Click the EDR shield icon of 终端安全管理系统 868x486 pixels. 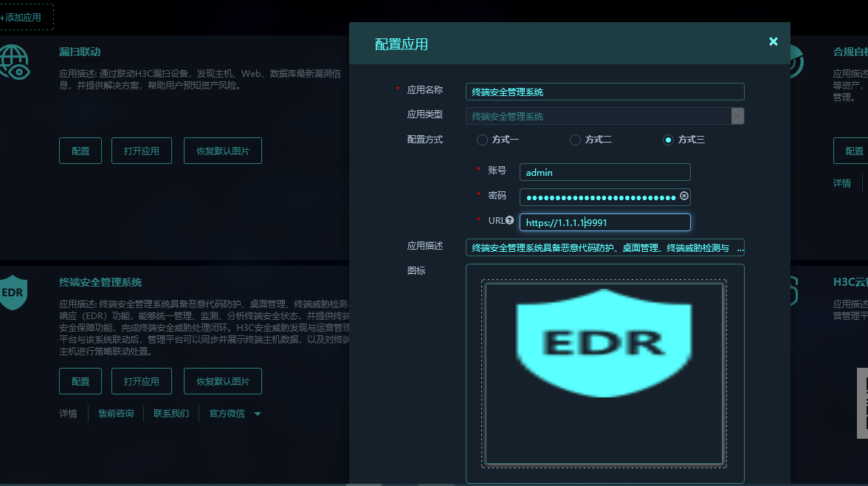click(x=13, y=292)
